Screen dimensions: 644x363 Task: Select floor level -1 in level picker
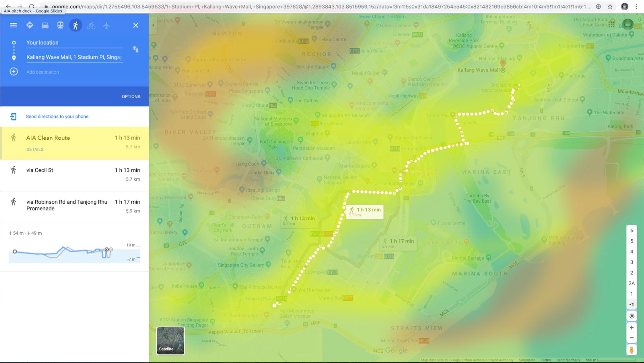coord(631,304)
